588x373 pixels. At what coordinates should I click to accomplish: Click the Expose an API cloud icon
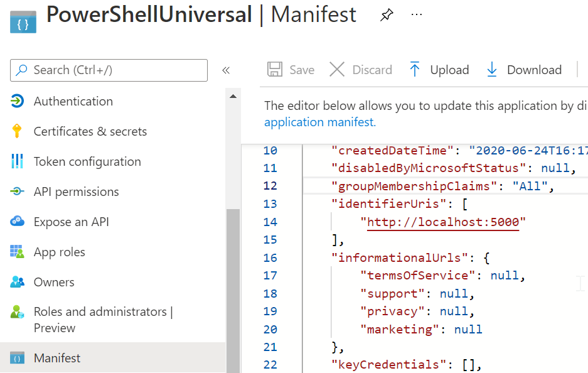[x=17, y=222]
